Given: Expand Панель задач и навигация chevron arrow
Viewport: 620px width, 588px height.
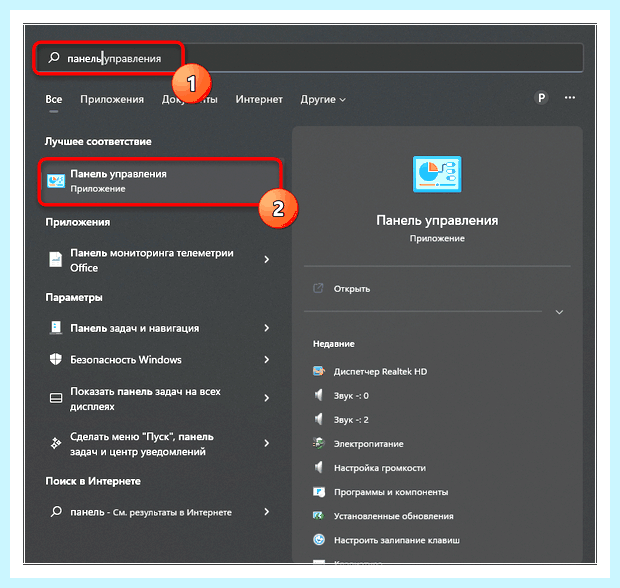Looking at the screenshot, I should click(267, 328).
